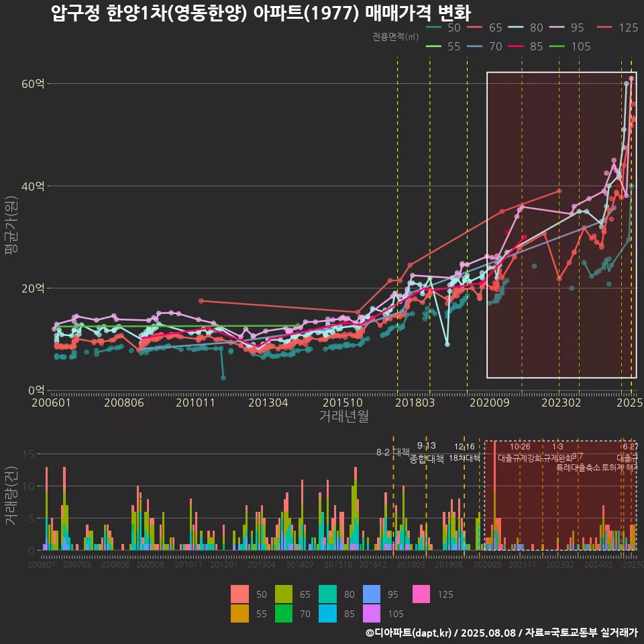644x644 pixels.
Task: Select the teal 80 square in bar legend
Action: pyautogui.click(x=327, y=594)
